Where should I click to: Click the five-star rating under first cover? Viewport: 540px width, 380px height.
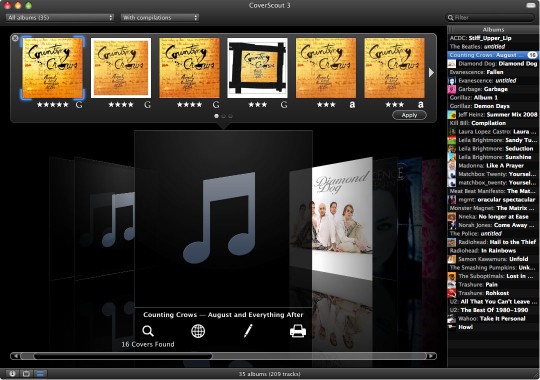point(53,105)
